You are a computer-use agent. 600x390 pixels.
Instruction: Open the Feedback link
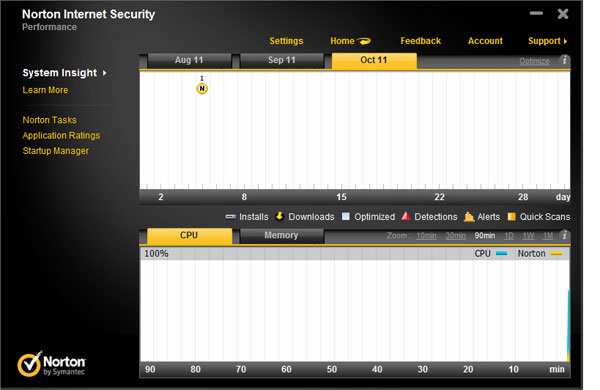421,41
